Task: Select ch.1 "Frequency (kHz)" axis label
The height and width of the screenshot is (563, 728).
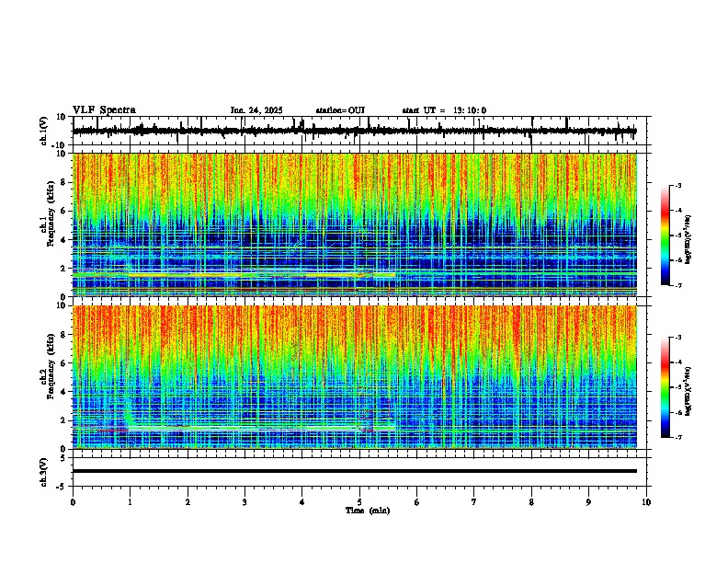Action: (51, 214)
